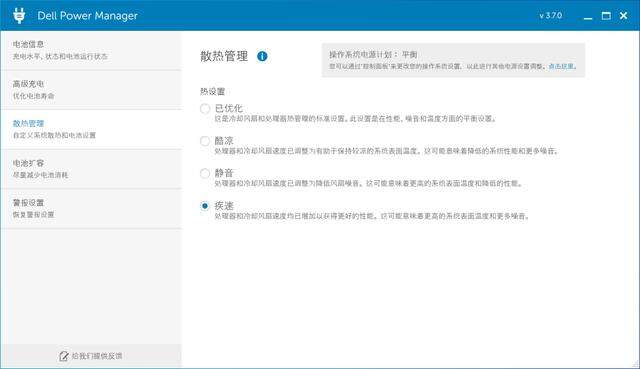Click the feedback pencil icon
The image size is (640, 369).
click(x=64, y=356)
